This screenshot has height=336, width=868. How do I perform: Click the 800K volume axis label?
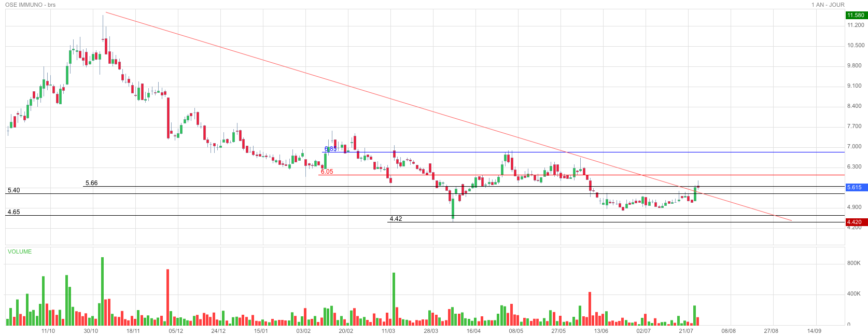point(853,263)
